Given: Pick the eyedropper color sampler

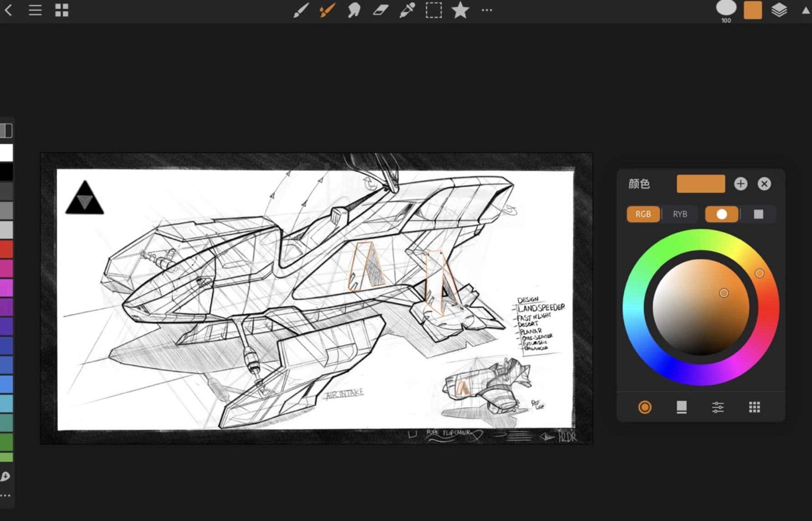Looking at the screenshot, I should [x=407, y=10].
